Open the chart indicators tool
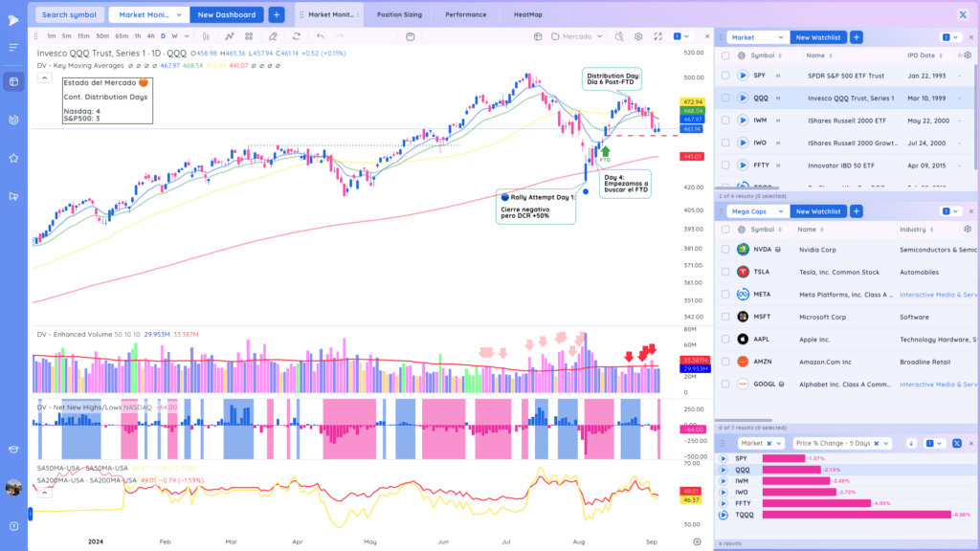The width and height of the screenshot is (980, 551). pyautogui.click(x=230, y=36)
